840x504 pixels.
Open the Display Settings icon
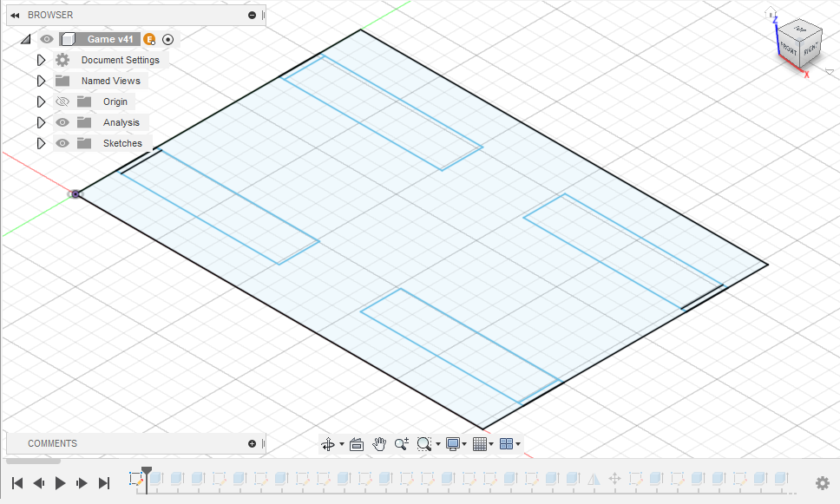point(455,443)
